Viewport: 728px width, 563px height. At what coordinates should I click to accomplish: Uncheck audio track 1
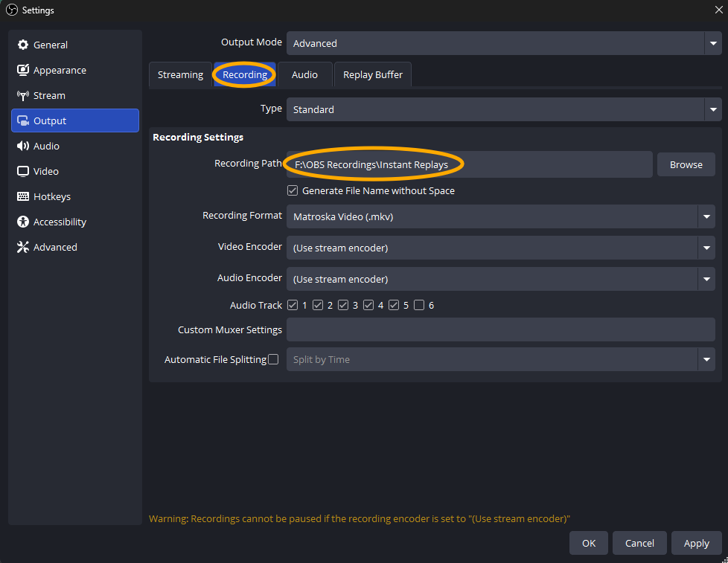293,305
